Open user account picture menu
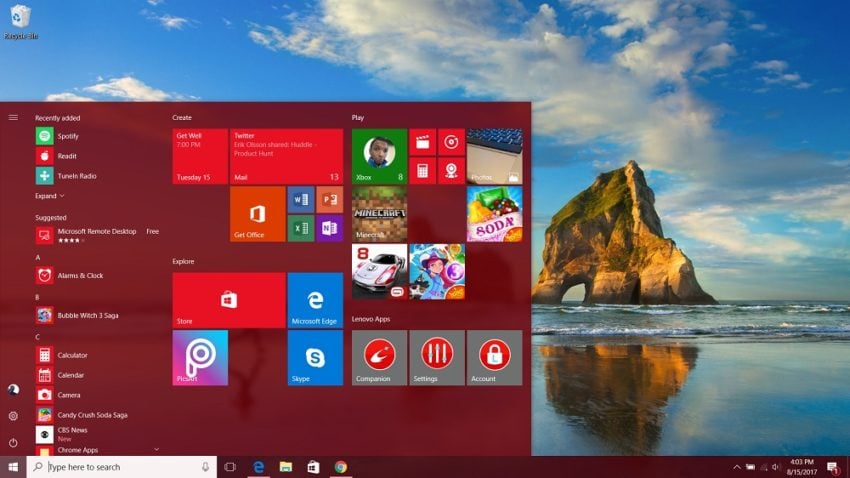 pos(13,390)
